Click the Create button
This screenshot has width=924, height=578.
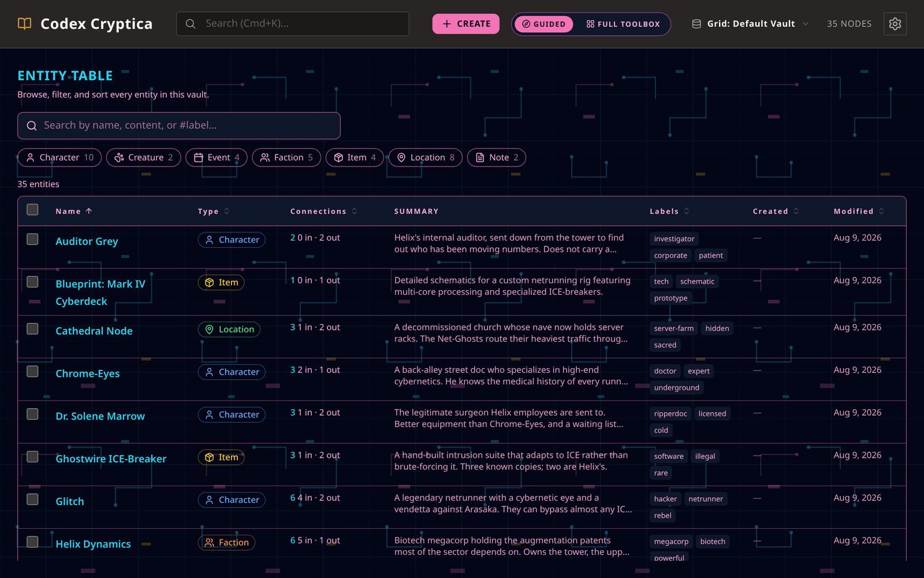466,24
